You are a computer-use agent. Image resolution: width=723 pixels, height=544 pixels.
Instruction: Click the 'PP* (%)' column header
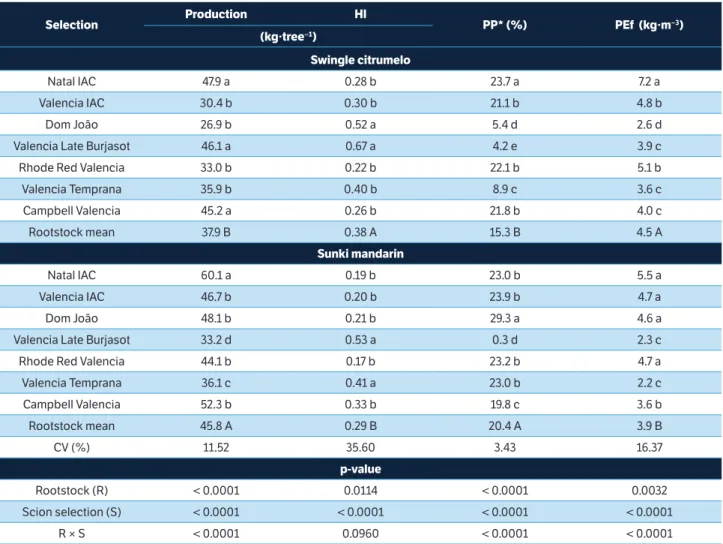pos(504,25)
